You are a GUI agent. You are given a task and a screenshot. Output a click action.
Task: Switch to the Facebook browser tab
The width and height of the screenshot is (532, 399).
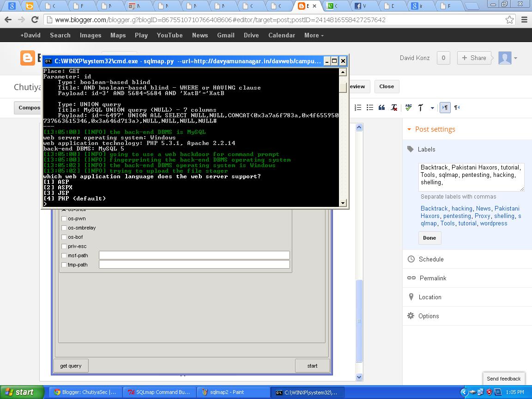pyautogui.click(x=365, y=6)
